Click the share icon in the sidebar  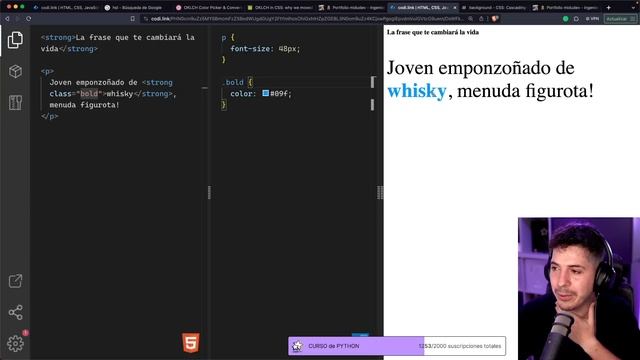coord(15,312)
